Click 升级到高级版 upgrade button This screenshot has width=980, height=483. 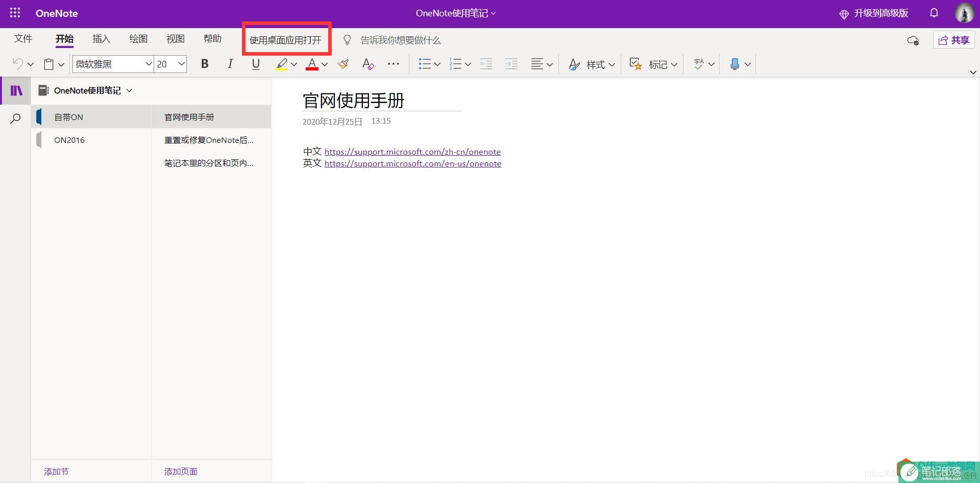click(x=874, y=13)
